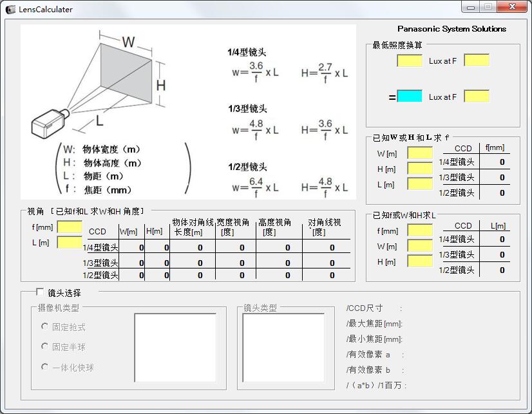Image resolution: width=532 pixels, height=414 pixels.
Task: Click the 1/4型镜头 L[m] result value
Action: (502, 240)
